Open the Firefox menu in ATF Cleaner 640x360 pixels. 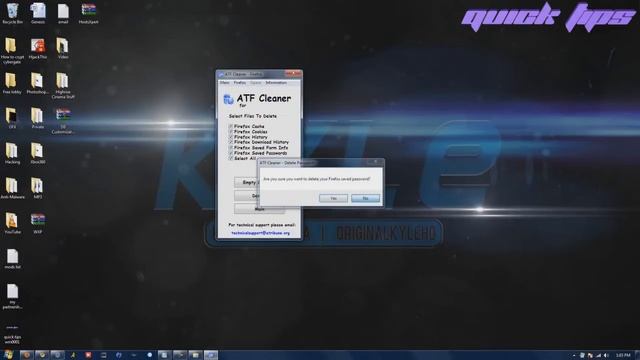coord(240,83)
